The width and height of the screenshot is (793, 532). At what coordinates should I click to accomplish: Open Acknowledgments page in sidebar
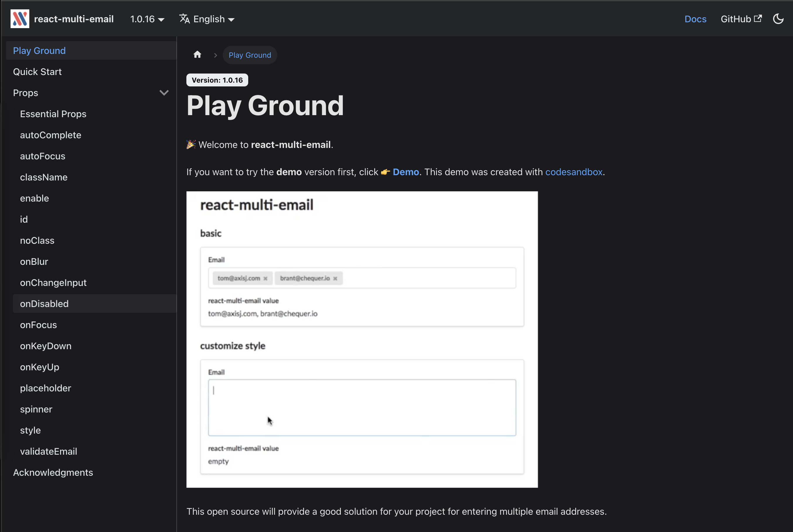pyautogui.click(x=53, y=472)
